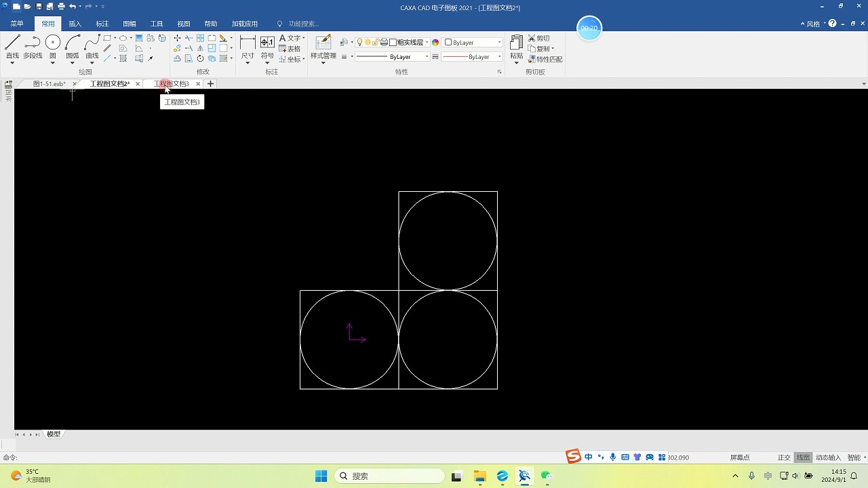Switch to the 标注 ribbon tab

pos(102,24)
